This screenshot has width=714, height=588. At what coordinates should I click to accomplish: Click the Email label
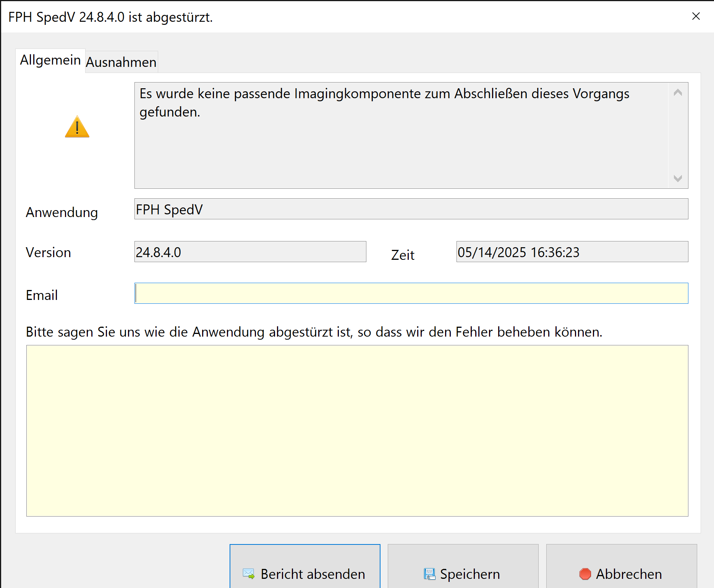(42, 295)
